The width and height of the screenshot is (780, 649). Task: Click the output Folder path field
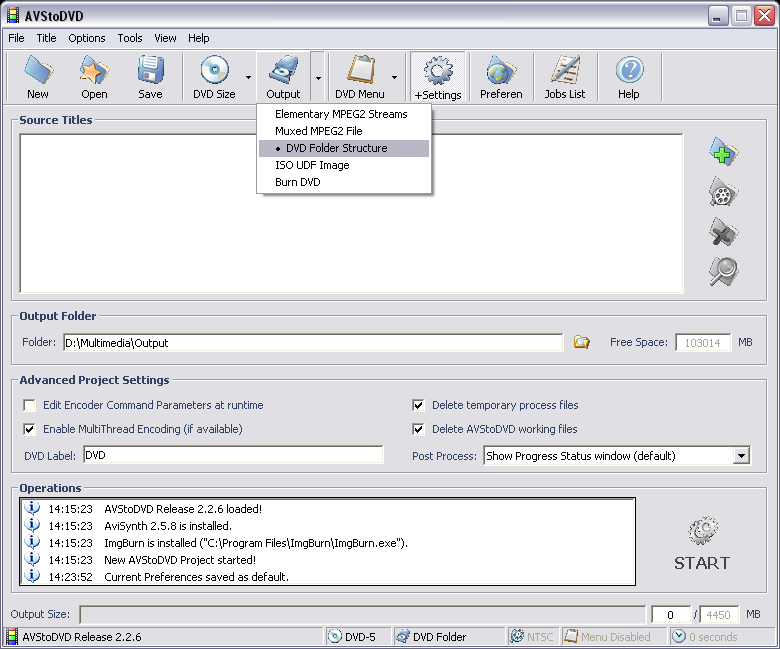pyautogui.click(x=313, y=343)
